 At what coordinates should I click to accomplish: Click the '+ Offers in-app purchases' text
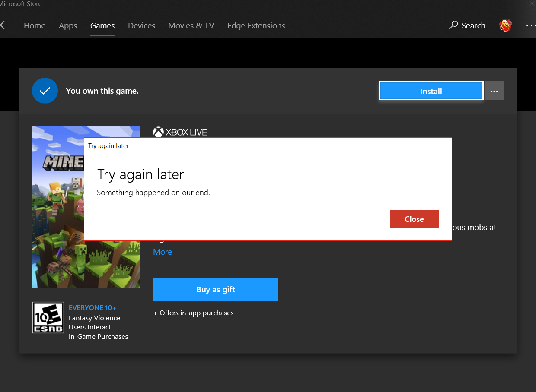click(x=194, y=313)
